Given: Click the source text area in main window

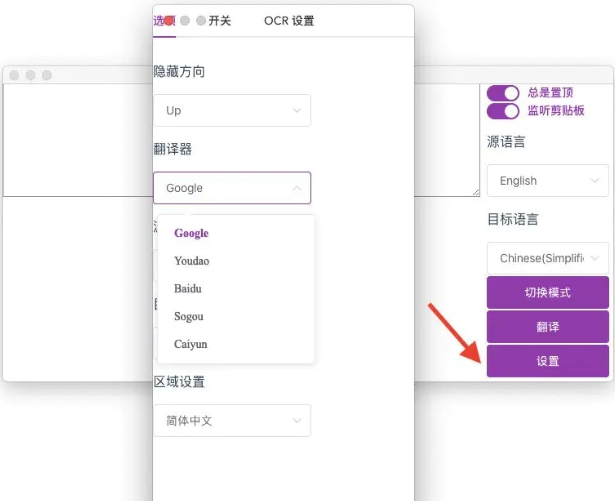Looking at the screenshot, I should coord(241,140).
